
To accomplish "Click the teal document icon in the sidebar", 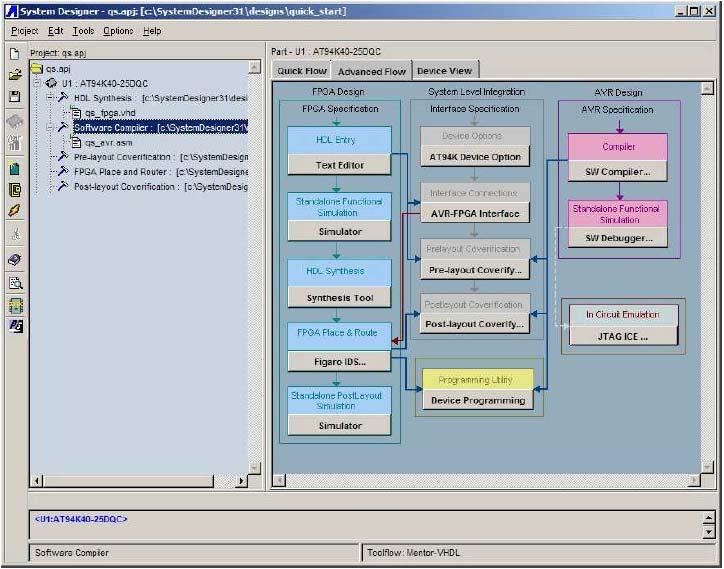I will click(15, 169).
